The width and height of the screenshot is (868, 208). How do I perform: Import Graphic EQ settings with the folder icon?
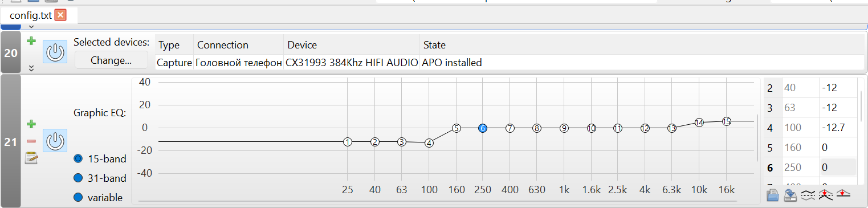773,196
